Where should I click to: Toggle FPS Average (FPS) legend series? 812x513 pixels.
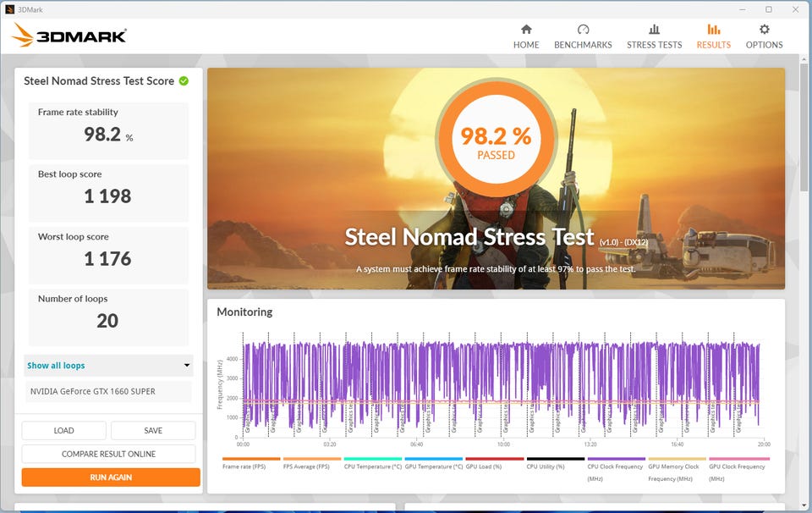312,463
